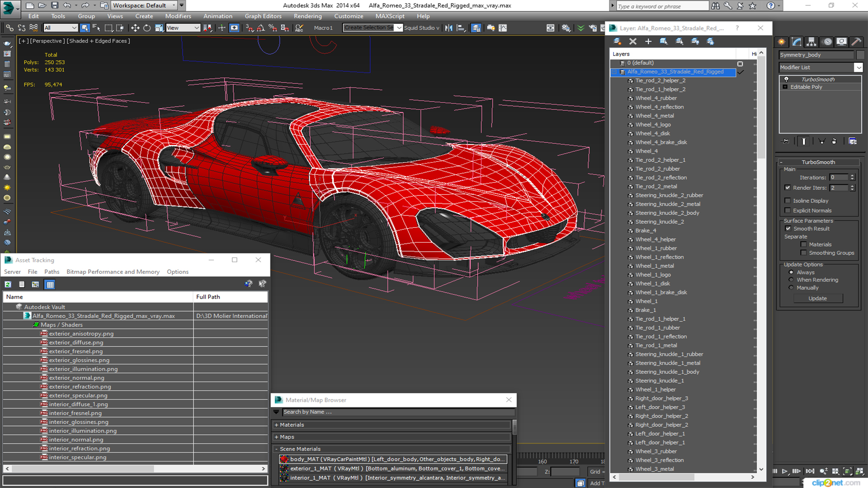The width and height of the screenshot is (868, 488).
Task: Add selected objects to layer with plus icon
Action: point(648,41)
